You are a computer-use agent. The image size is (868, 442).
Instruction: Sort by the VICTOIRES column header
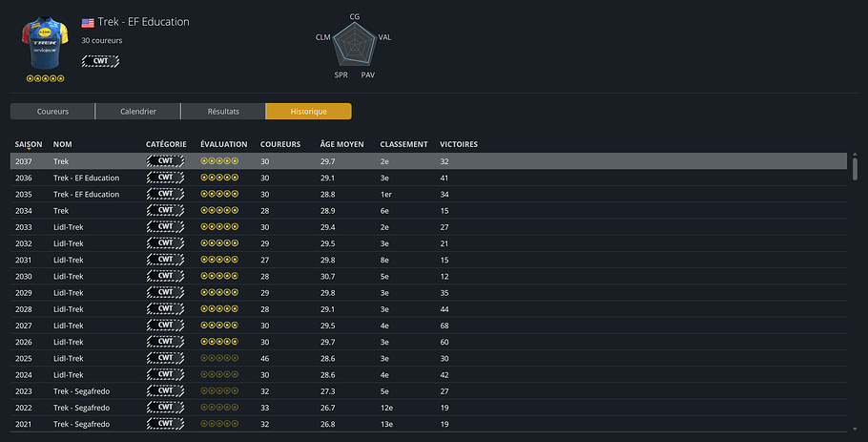pyautogui.click(x=459, y=144)
